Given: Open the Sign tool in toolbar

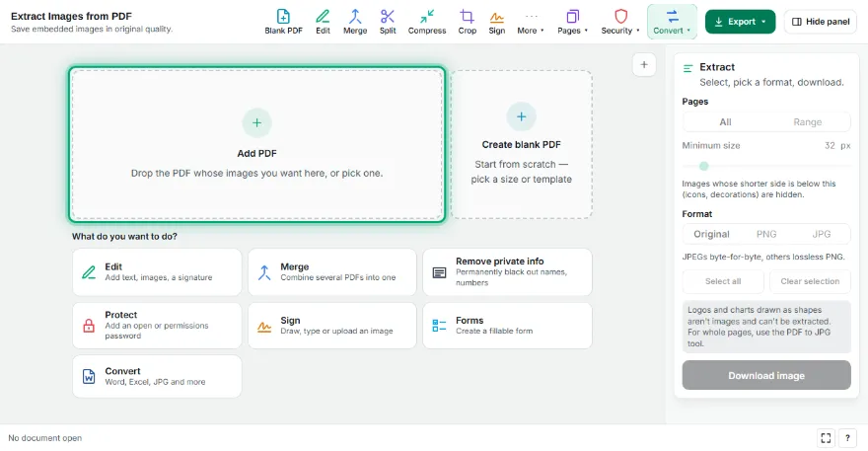Looking at the screenshot, I should point(496,22).
